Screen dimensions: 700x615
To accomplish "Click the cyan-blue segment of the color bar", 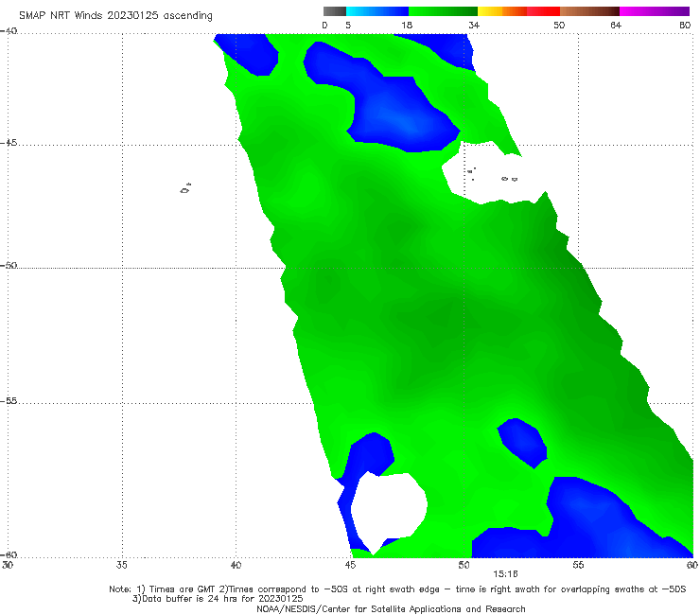I will coord(377,11).
